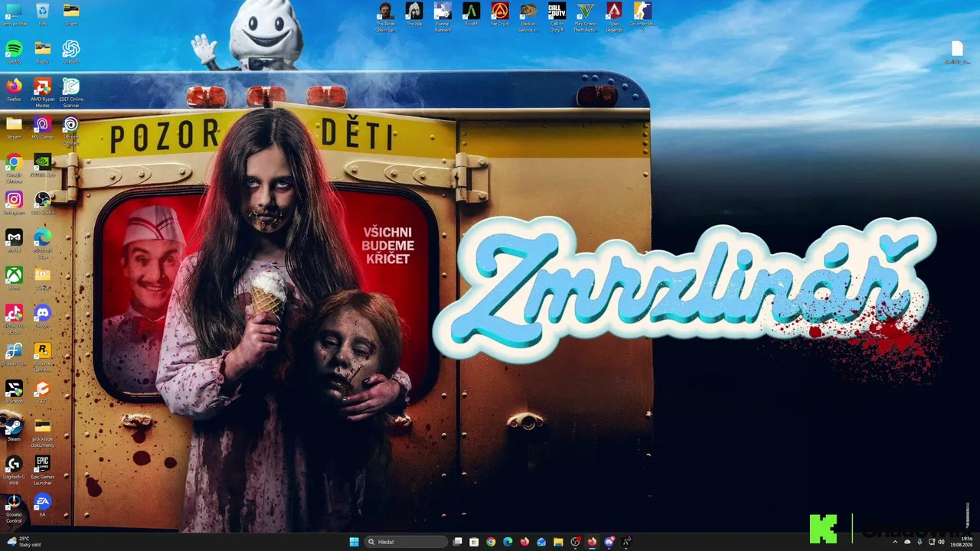980x551 pixels.
Task: Launch Steam desktop shortcut
Action: point(14,429)
